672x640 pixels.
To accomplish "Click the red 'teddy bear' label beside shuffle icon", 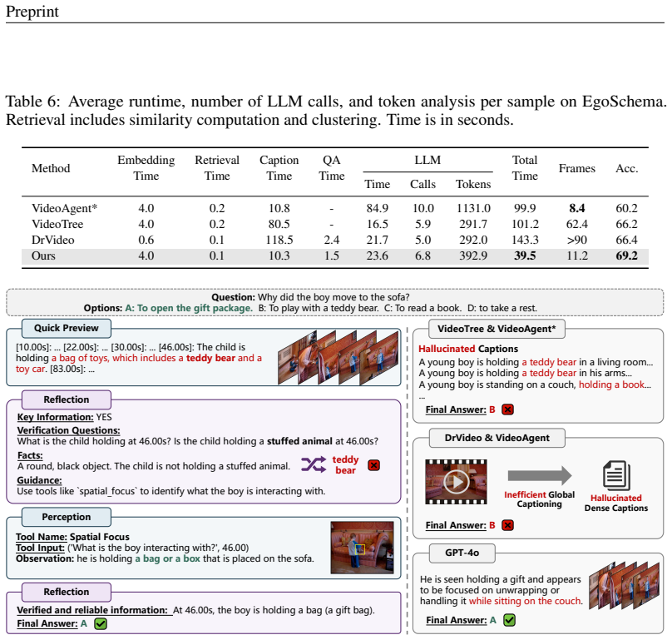I will [345, 464].
